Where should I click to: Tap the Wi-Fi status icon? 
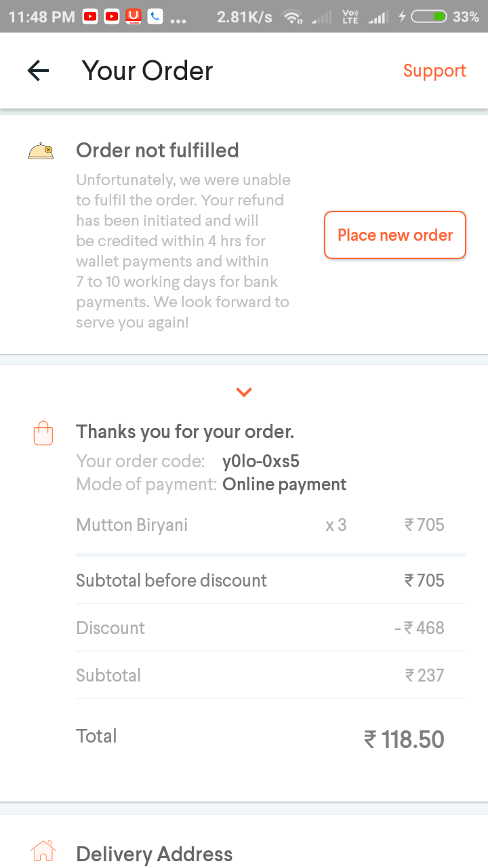point(293,17)
